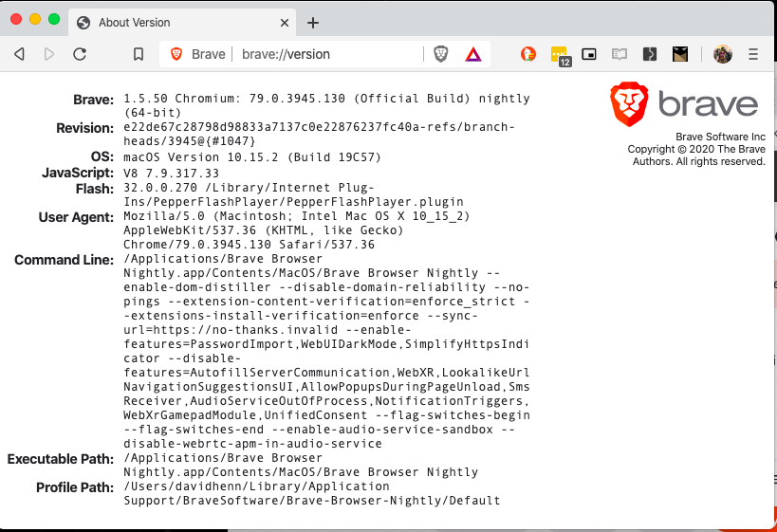Open yellow extension with 12 badge

pyautogui.click(x=560, y=56)
